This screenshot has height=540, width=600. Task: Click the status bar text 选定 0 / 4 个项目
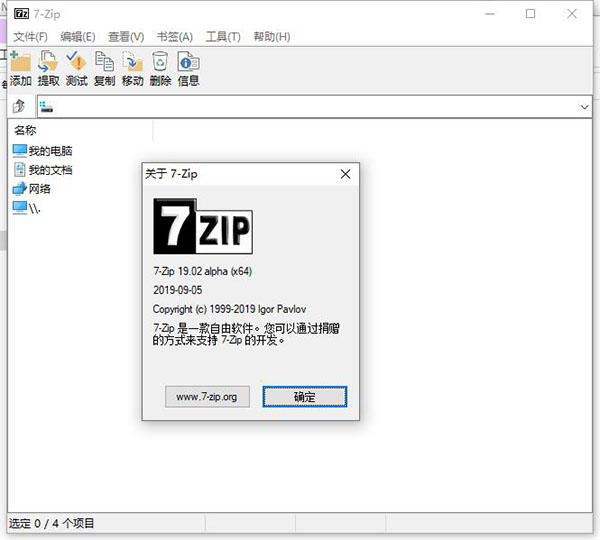click(x=51, y=523)
